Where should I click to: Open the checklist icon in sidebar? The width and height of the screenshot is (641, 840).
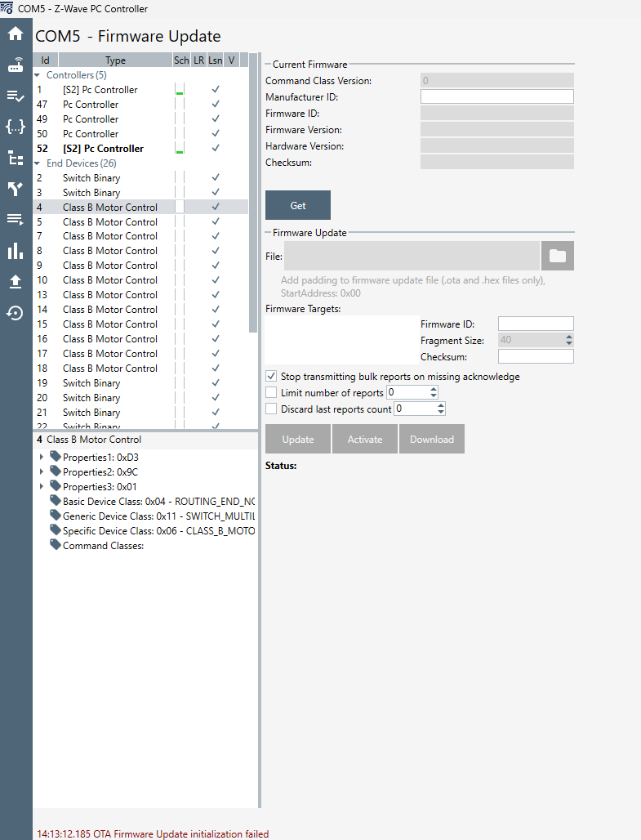coord(15,96)
